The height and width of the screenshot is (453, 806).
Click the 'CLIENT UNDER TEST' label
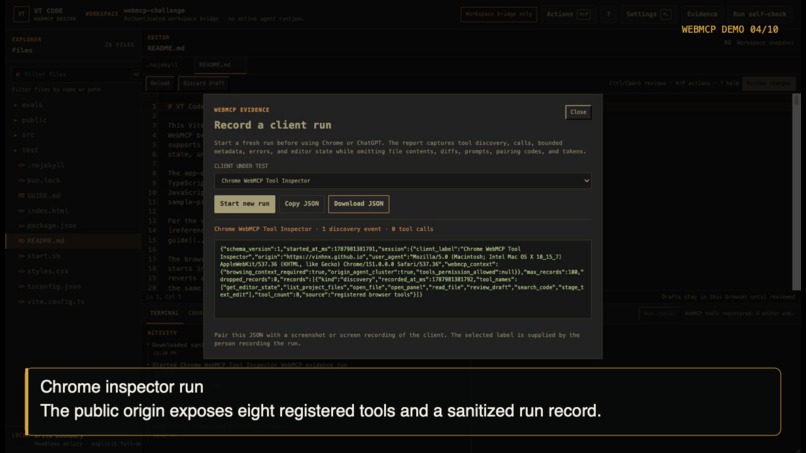coord(241,166)
